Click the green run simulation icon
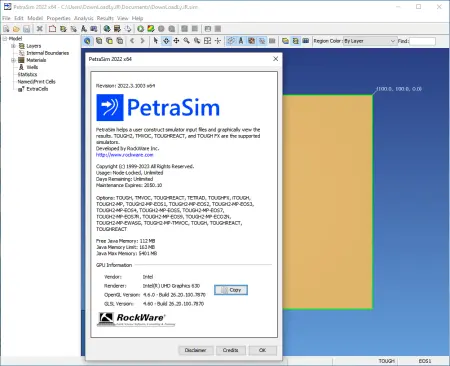The height and width of the screenshot is (366, 450). pyautogui.click(x=140, y=29)
